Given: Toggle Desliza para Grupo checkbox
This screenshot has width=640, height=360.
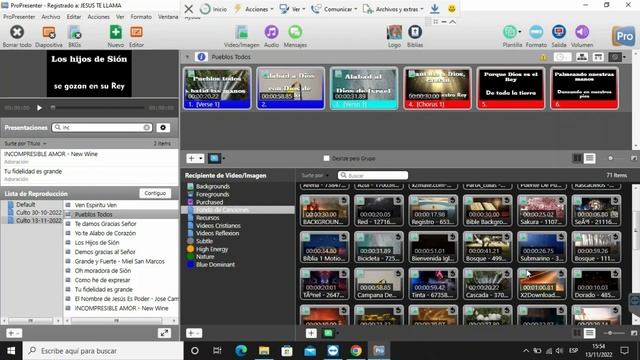Looking at the screenshot, I should tap(326, 158).
